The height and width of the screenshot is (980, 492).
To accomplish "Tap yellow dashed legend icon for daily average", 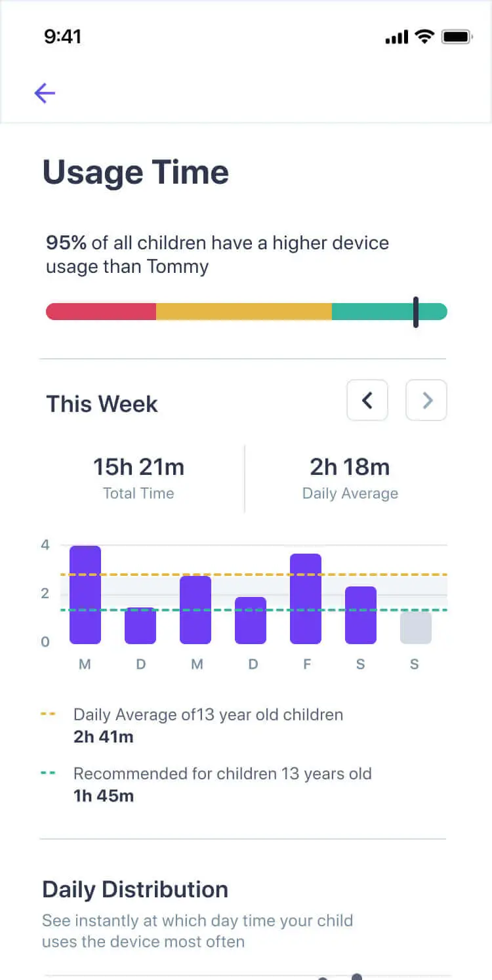I will [48, 714].
